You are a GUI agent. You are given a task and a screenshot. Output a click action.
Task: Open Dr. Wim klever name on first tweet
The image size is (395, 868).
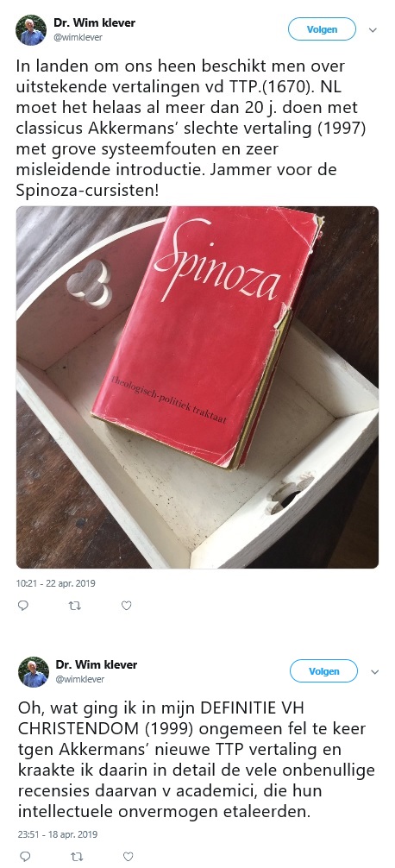(x=95, y=23)
